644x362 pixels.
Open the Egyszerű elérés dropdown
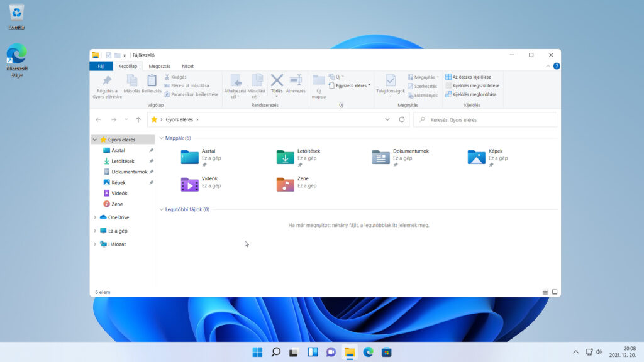pos(350,85)
